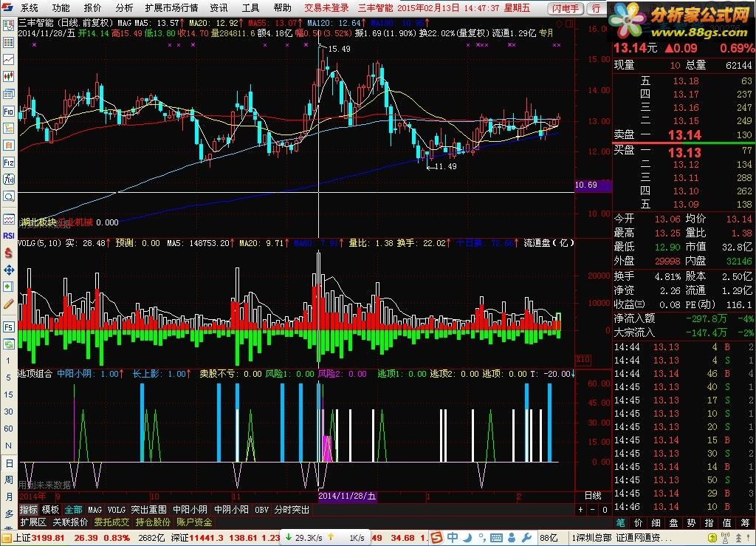Select the 全部 indicator tab

73,509
